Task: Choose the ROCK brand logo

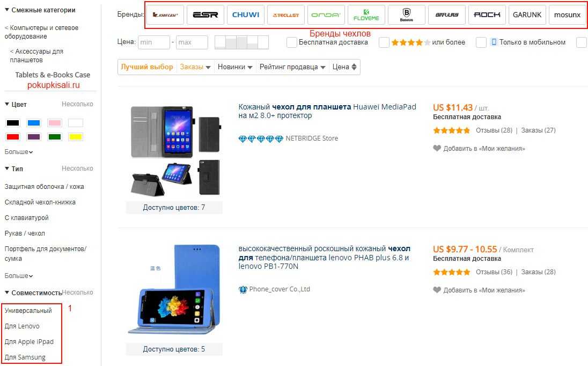Action: pos(487,15)
